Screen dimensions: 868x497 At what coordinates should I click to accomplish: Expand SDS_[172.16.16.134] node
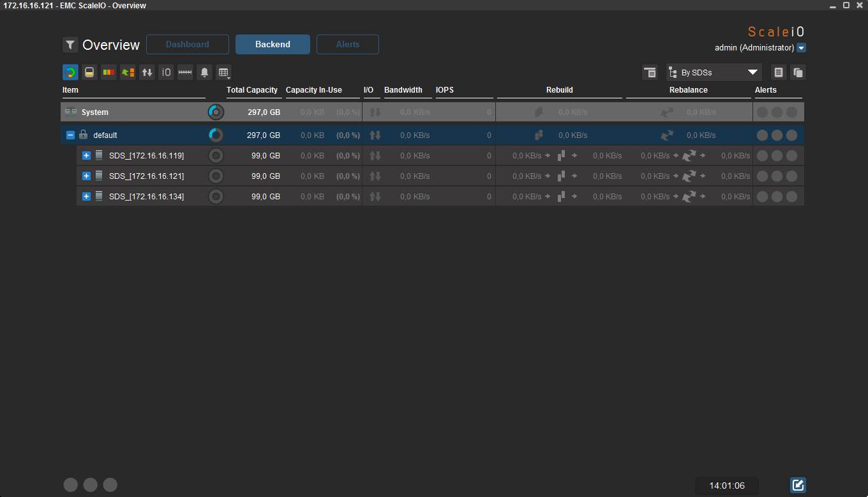coord(86,197)
